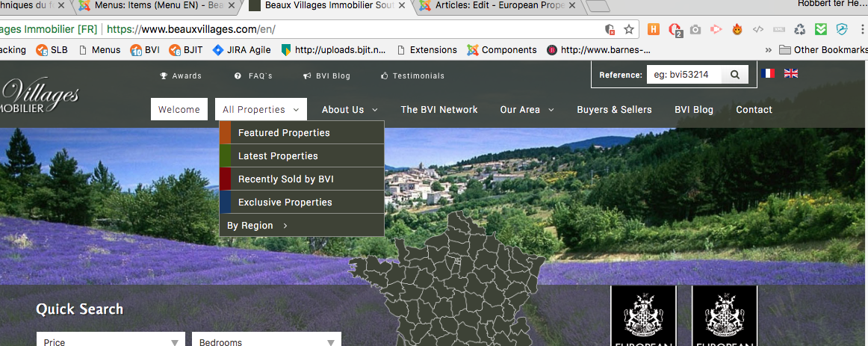Open the barnes website bookmark
Screen dimensions: 868x346
[598, 50]
